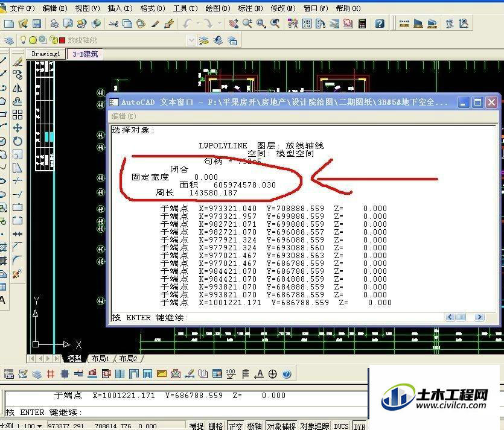The height and width of the screenshot is (430, 504).
Task: Toggle 对象捕捉 object snap
Action: click(281, 426)
